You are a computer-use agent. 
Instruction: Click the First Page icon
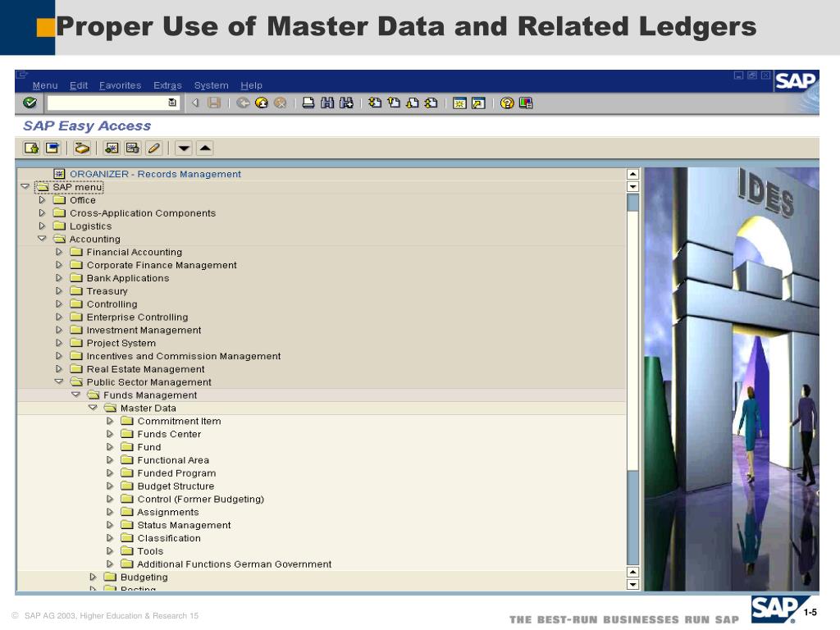click(x=375, y=103)
